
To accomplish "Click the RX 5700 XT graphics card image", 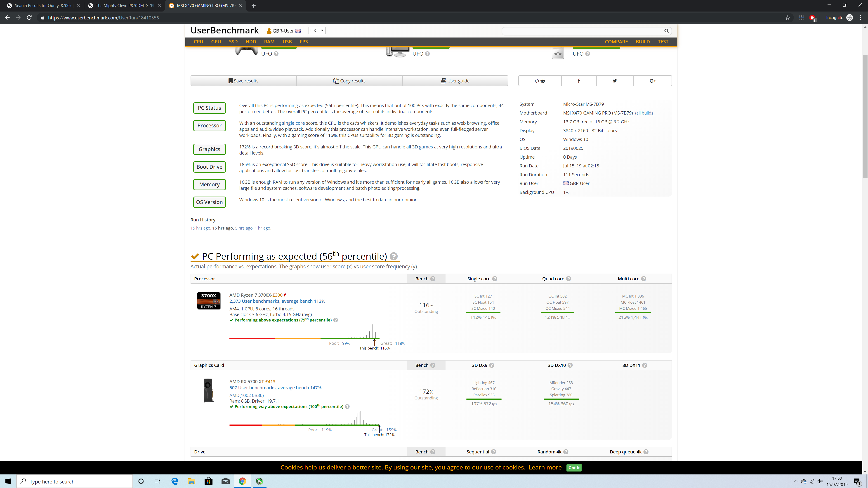I will [x=209, y=390].
